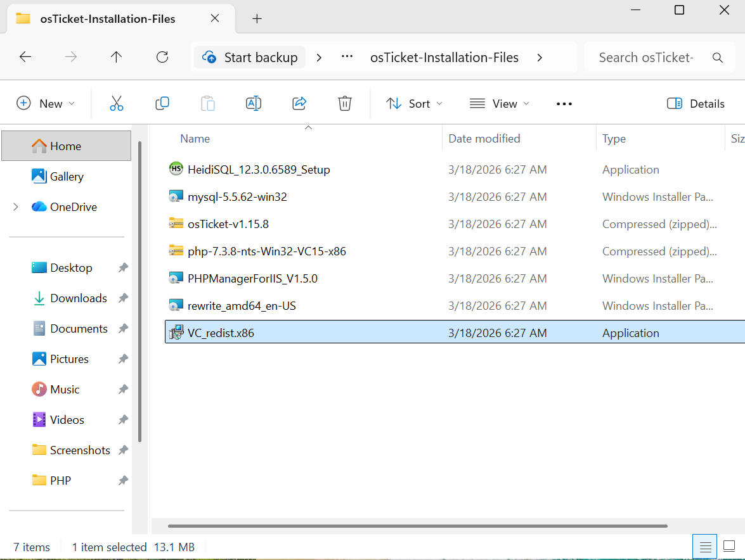Click the date of mysql-5.5.62-win32 row
Viewport: 745px width, 560px height.
pyautogui.click(x=498, y=196)
